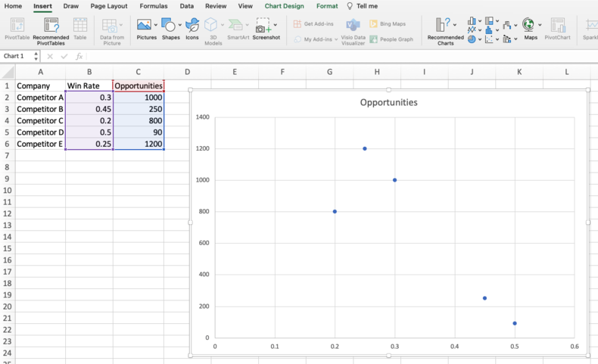Choose the pie chart icon
This screenshot has height=364, width=598.
tap(472, 39)
